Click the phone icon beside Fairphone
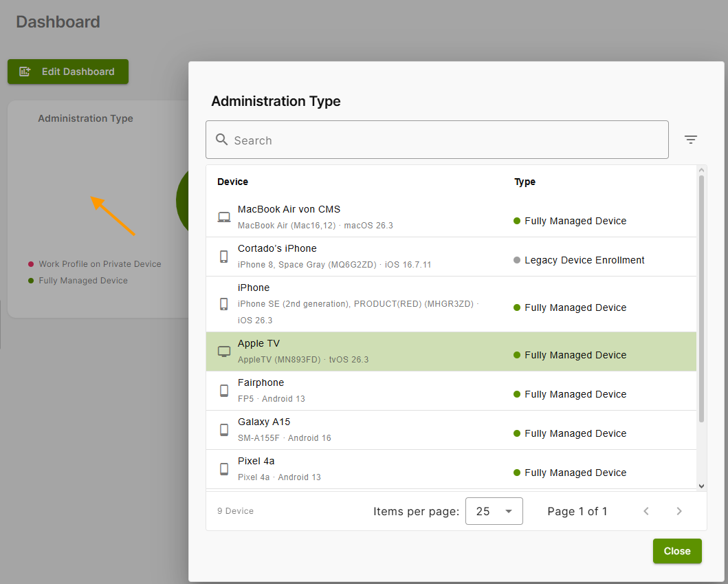 tap(224, 391)
